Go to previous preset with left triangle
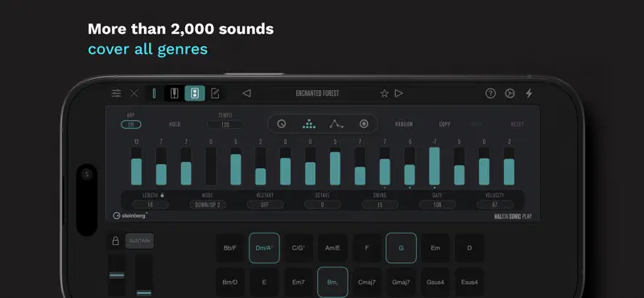This screenshot has height=298, width=644. pyautogui.click(x=246, y=93)
